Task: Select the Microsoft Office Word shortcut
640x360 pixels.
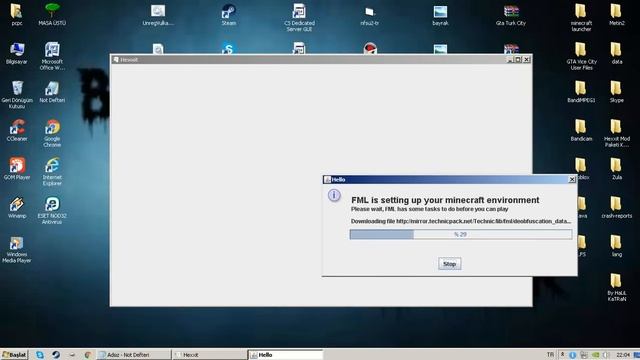Action: point(52,56)
